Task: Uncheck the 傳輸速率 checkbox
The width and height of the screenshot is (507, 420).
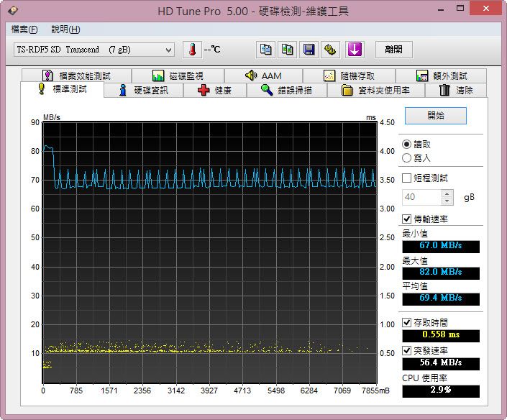Action: tap(407, 219)
